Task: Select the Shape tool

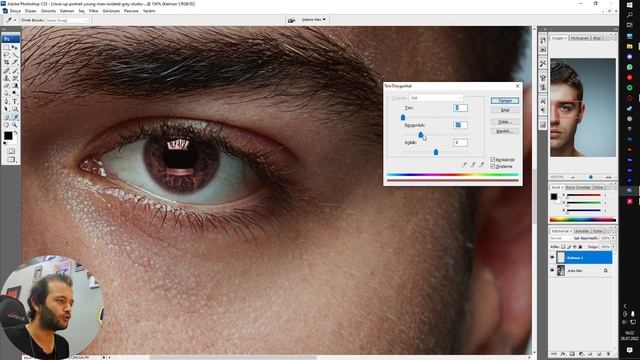Action: pyautogui.click(x=15, y=109)
